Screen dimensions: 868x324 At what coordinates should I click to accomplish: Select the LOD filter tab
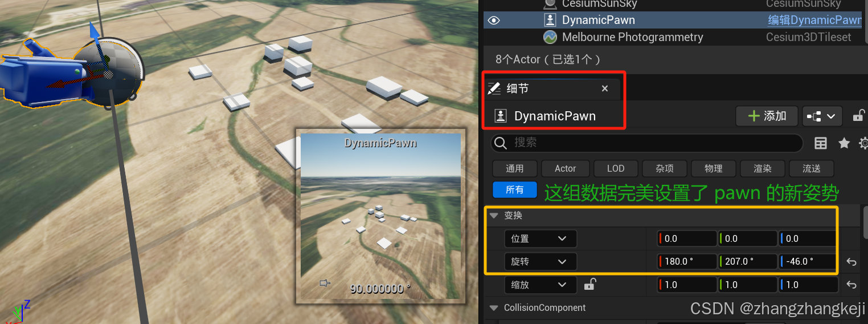pos(616,168)
